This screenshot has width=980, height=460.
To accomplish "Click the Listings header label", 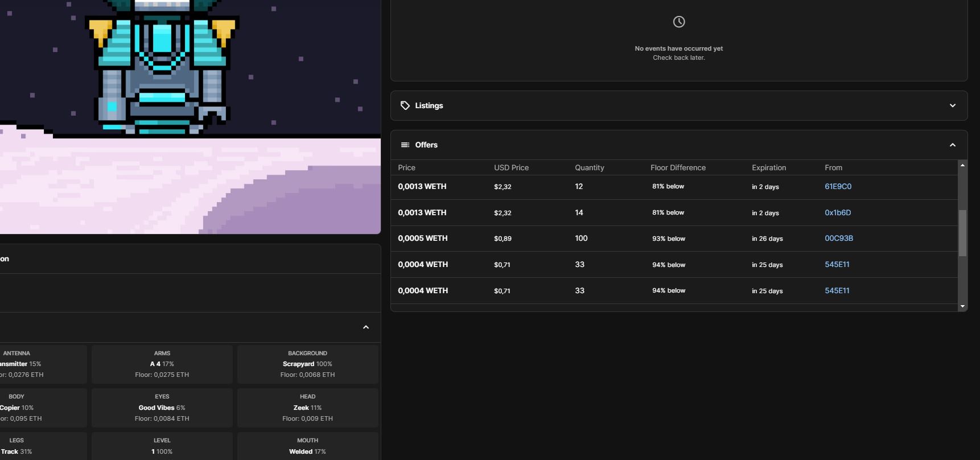I will pyautogui.click(x=429, y=105).
